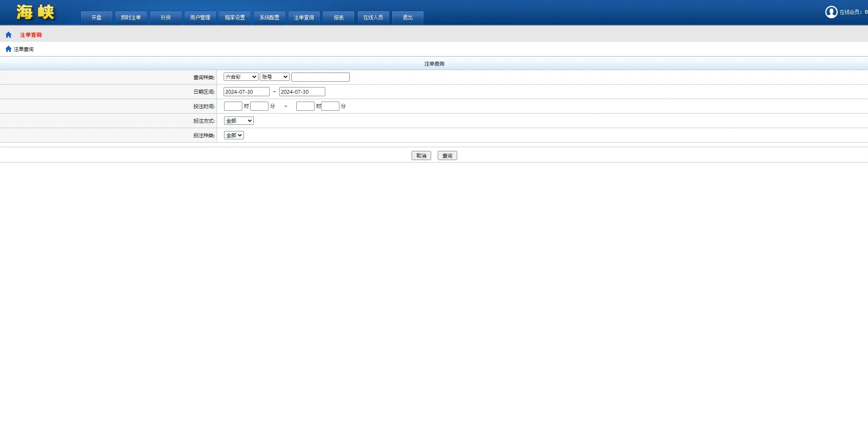Screen dimensions: 868x437
Task: Open the 账号 search field dropdown
Action: [x=274, y=77]
